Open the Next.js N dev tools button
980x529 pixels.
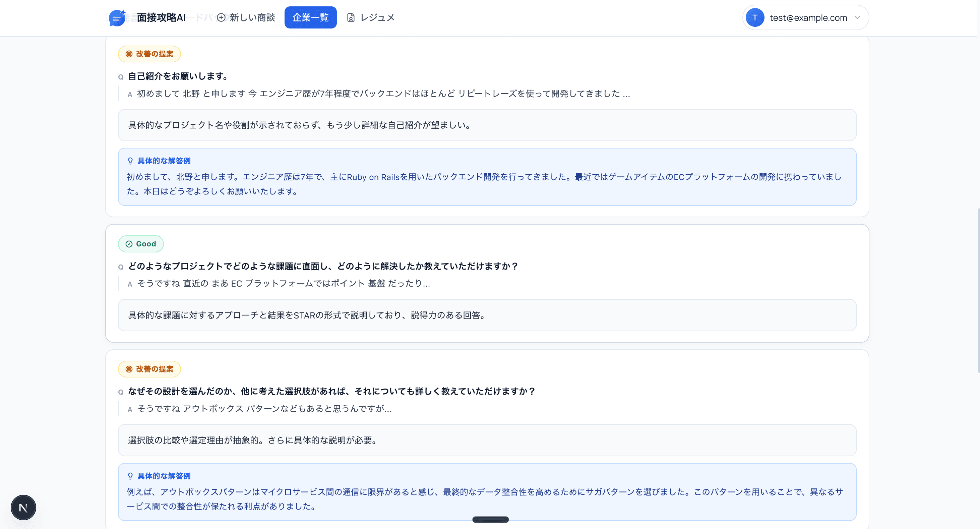coord(23,508)
